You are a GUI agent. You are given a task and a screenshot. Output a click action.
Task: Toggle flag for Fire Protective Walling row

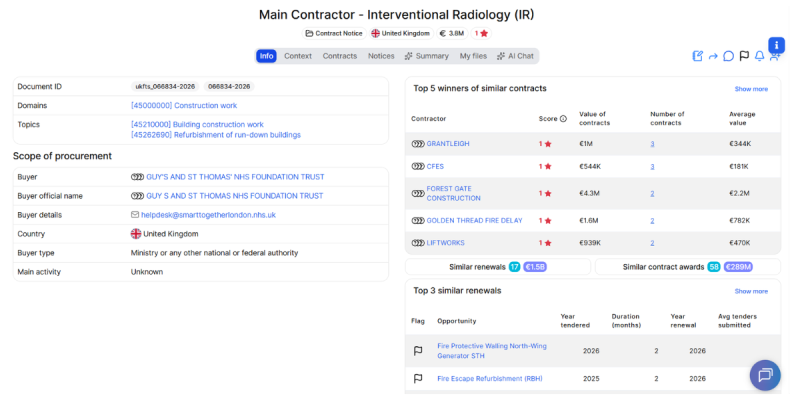pyautogui.click(x=418, y=351)
